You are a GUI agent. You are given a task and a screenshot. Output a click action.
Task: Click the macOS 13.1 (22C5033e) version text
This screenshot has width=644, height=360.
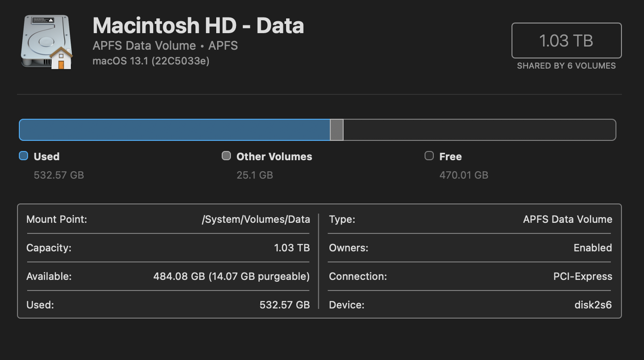pos(151,60)
